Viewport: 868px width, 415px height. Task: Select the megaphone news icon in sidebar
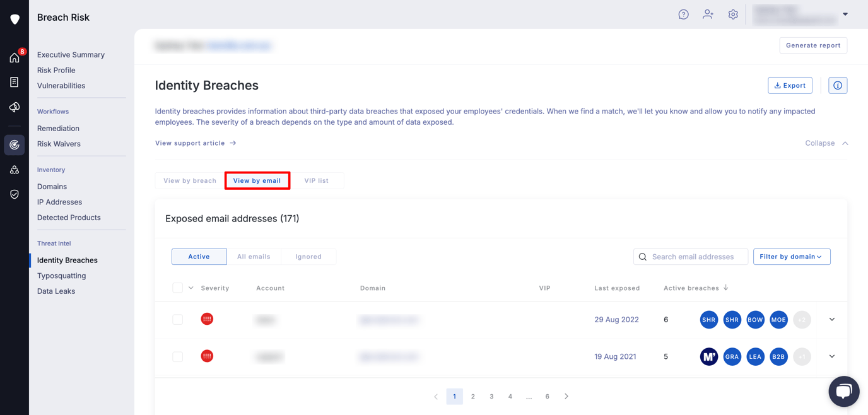pos(14,107)
